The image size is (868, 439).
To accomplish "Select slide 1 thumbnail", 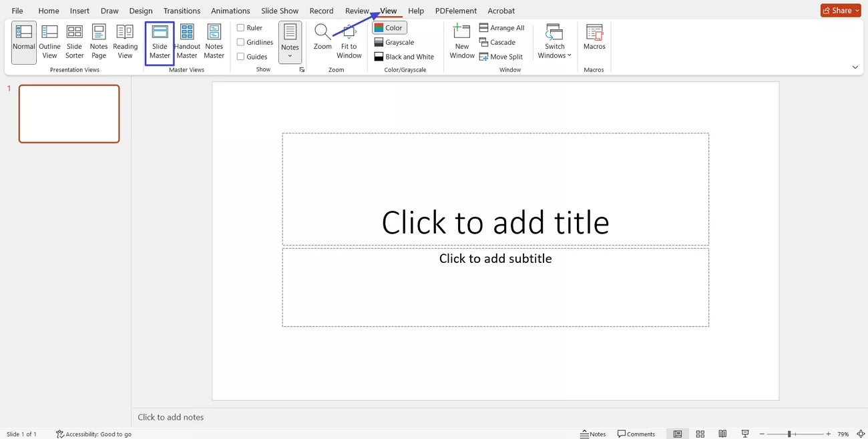I will tap(69, 113).
